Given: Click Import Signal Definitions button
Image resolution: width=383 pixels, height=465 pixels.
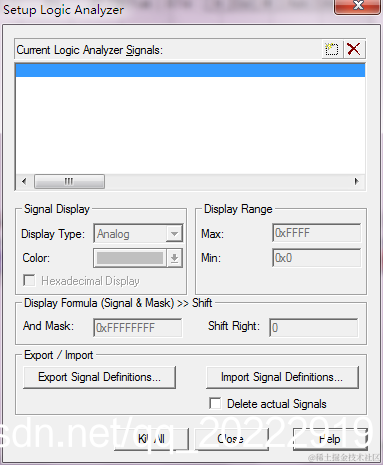Looking at the screenshot, I should tap(282, 377).
